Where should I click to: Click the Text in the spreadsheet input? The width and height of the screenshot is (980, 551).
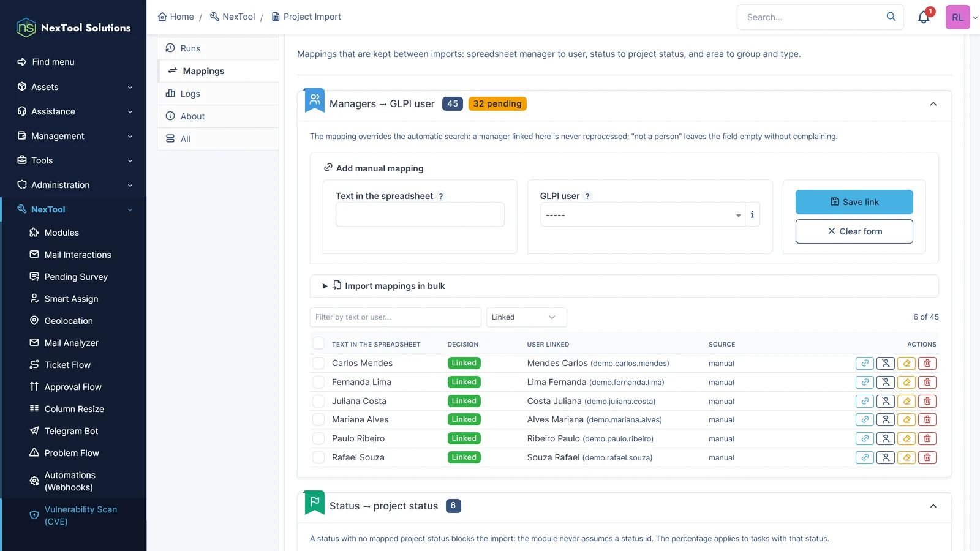pos(420,214)
